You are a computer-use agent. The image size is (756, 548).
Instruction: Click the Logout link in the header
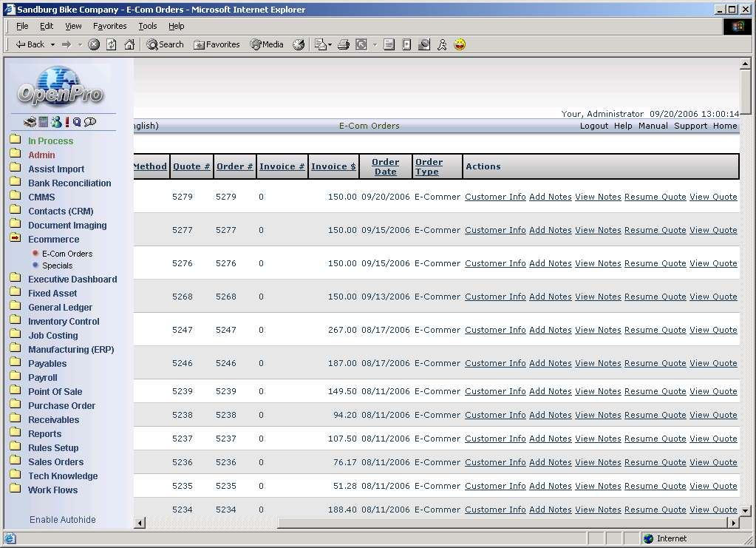(593, 126)
